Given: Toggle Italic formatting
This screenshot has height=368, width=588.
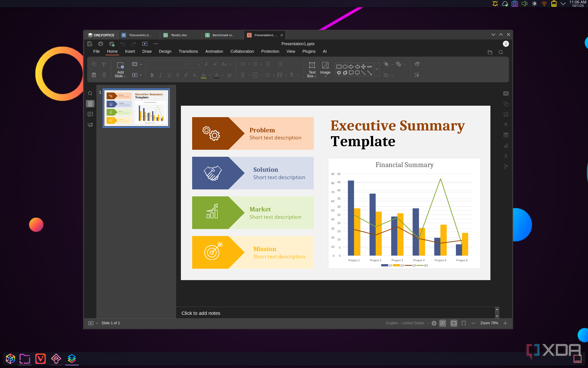Looking at the screenshot, I should click(x=161, y=75).
